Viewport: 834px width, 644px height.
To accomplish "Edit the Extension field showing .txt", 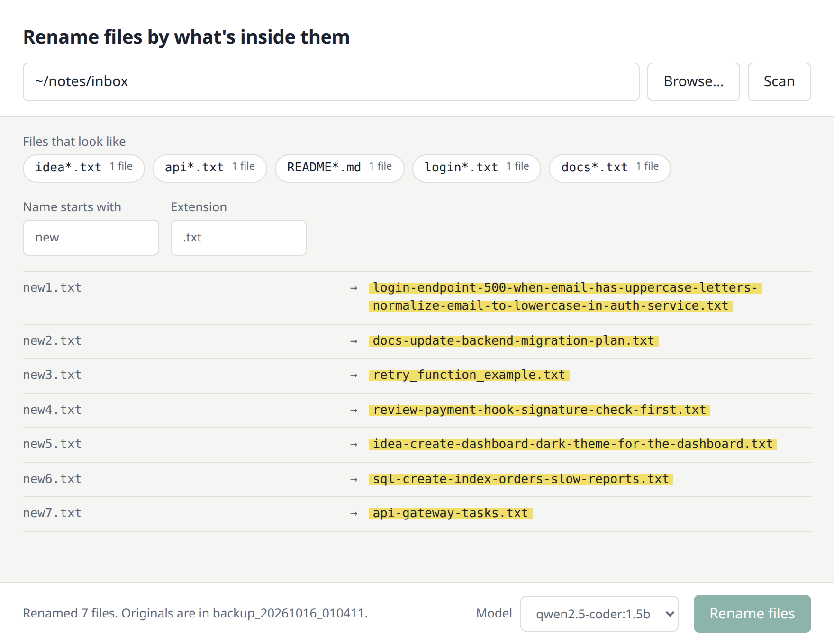I will [239, 238].
